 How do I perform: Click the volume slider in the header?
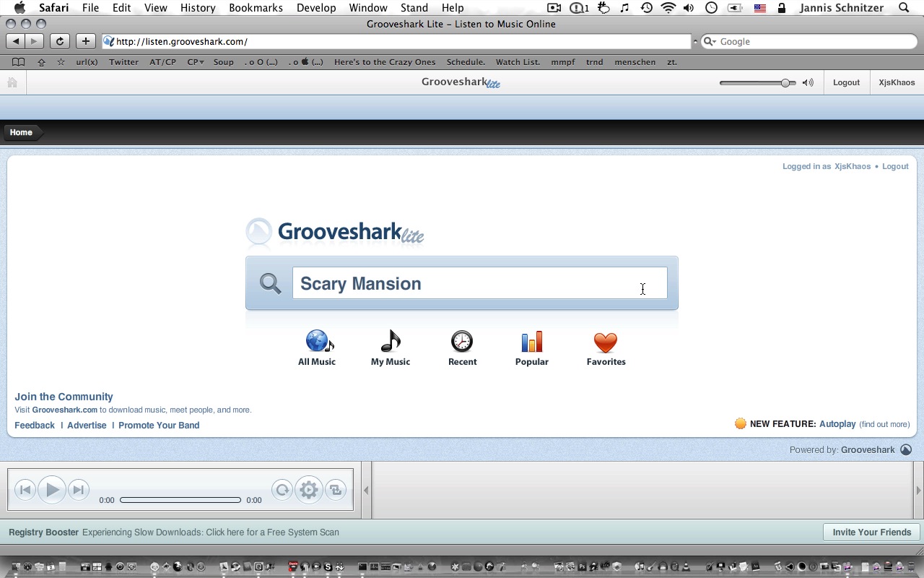point(757,83)
